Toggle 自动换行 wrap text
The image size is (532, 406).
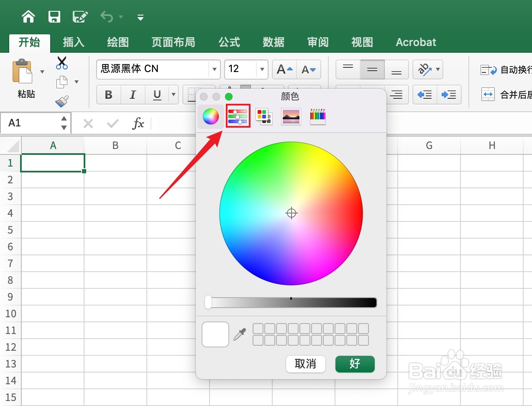[506, 70]
